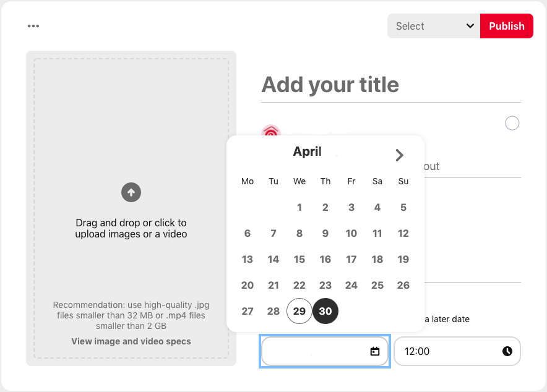Select April 1 in the date picker

click(299, 207)
